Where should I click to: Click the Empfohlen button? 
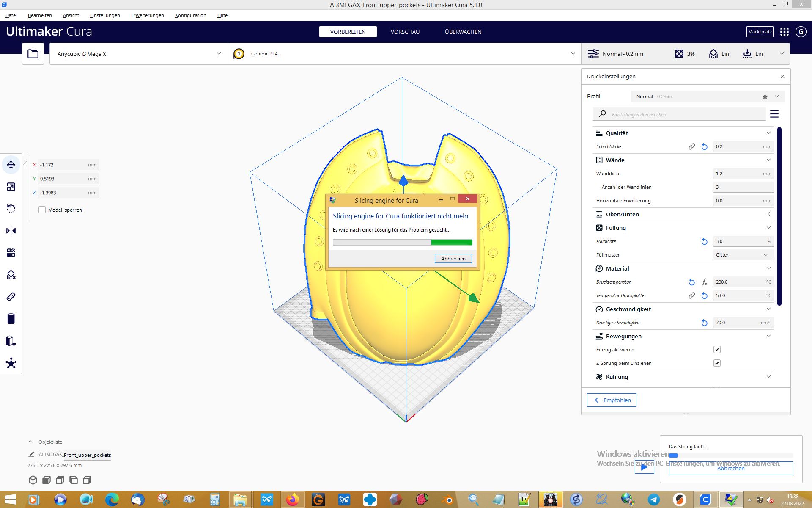(x=612, y=400)
